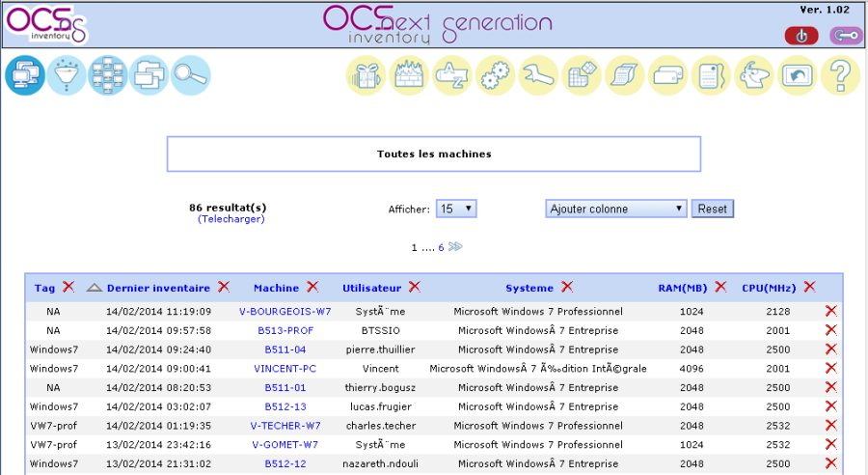Open the firewall brick wall icon
Screen dimensions: 868x475
(x=409, y=75)
